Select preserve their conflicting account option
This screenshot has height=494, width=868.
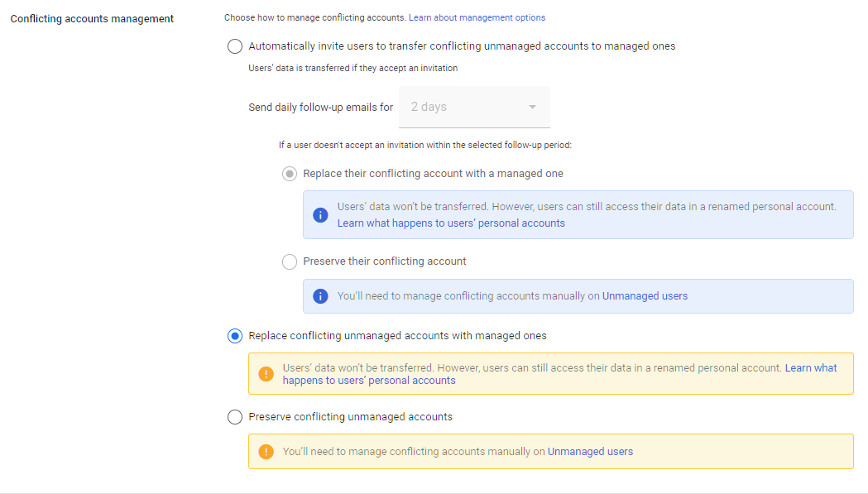coord(290,261)
